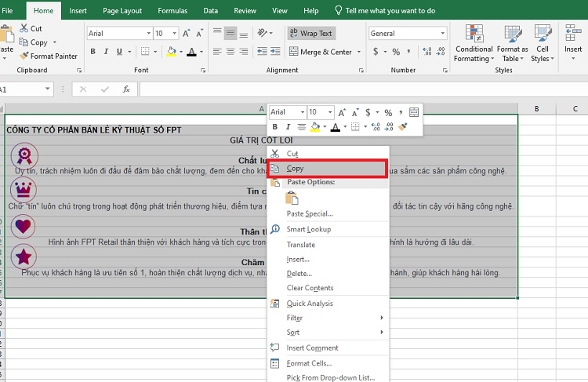Click Merge & Center button
Screen dimensions: 588x382
[x=321, y=52]
